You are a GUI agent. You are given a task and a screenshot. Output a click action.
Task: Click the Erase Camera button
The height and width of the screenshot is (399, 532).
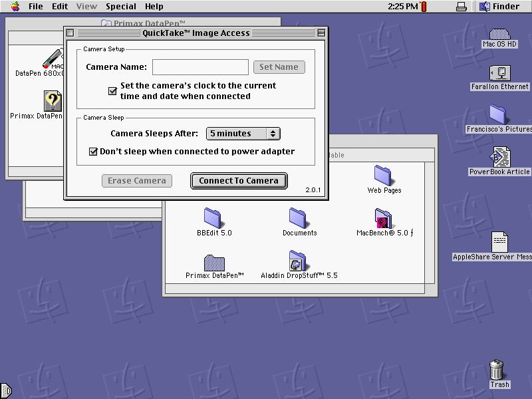[x=136, y=181]
